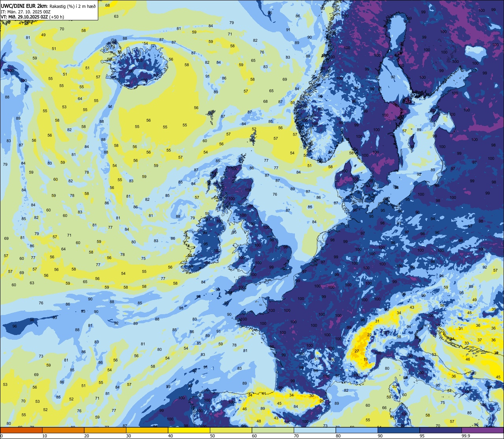Viewport: 504px width, 439px height.
Task: Click the "40" legend tick label
Action: click(x=170, y=436)
